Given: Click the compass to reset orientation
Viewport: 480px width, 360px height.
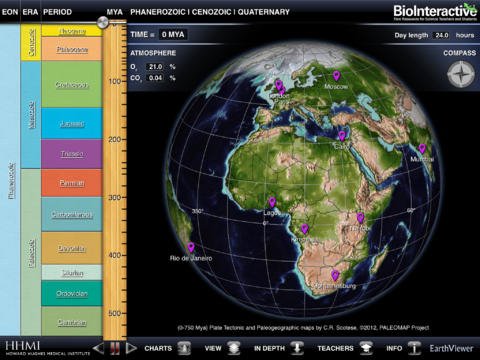Looking at the screenshot, I should click(461, 74).
